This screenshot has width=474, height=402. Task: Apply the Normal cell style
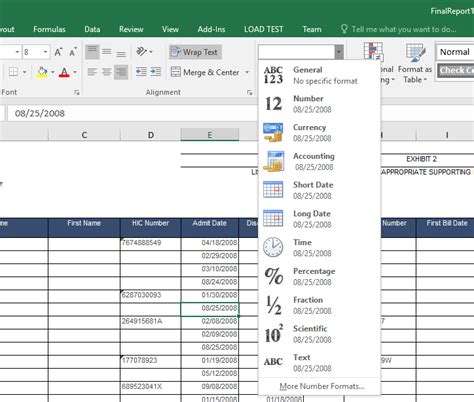pos(455,52)
